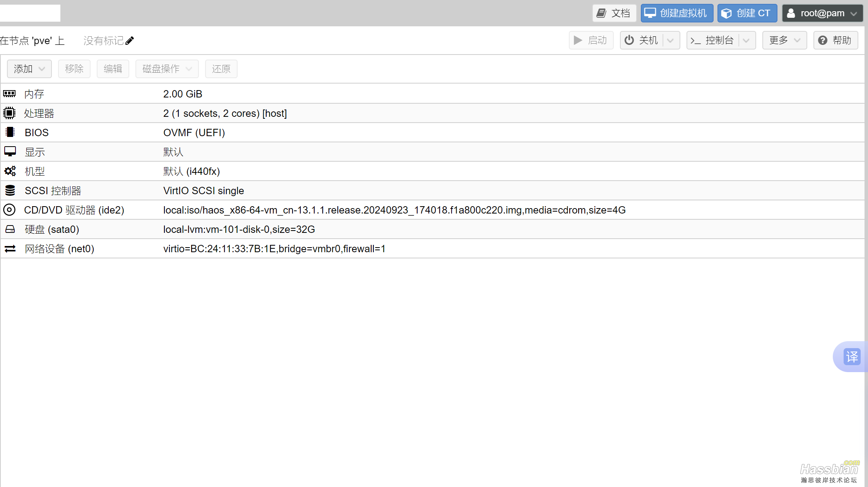Expand the Shutdown options arrow
This screenshot has width=868, height=487.
671,40
